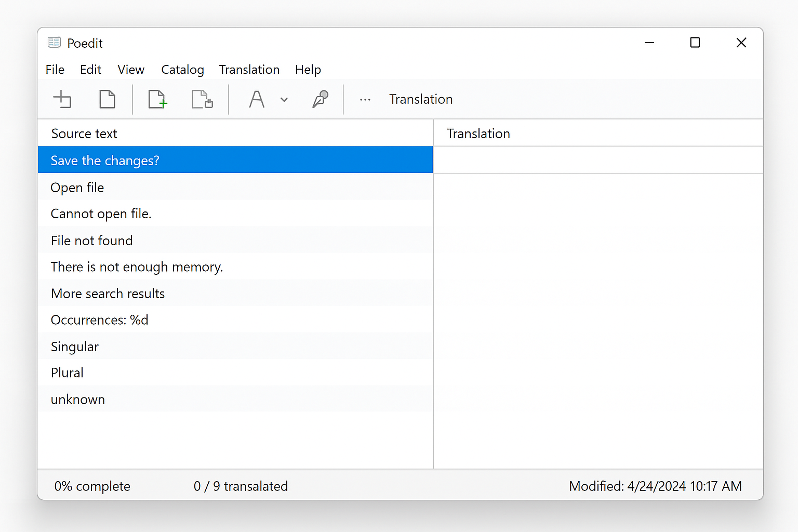Open the Help menu
The height and width of the screenshot is (532, 798).
[x=308, y=69]
